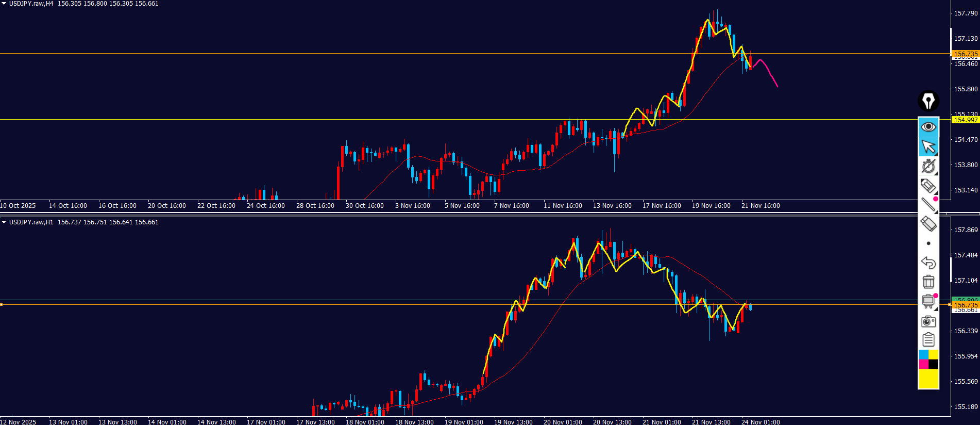Screen dimensions: 980x425
Task: Select the arrow cursor tool
Action: click(x=928, y=147)
